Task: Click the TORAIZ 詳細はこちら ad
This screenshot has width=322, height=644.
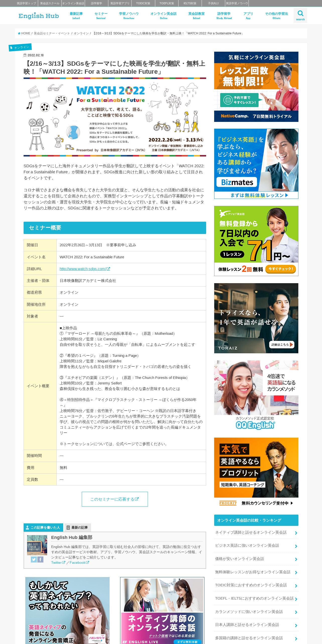Action: 256,318
